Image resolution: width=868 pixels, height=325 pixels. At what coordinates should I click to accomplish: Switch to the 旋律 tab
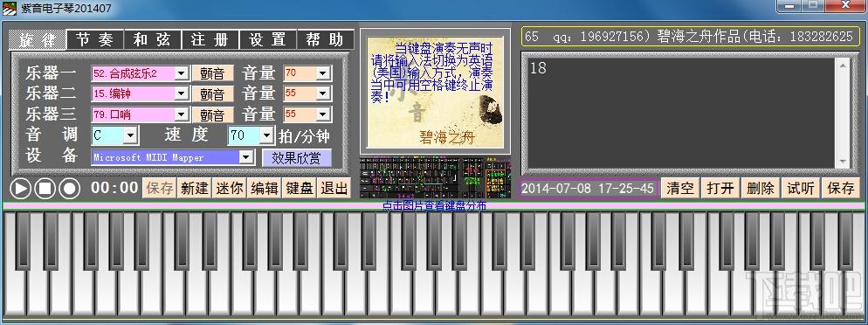click(x=37, y=40)
